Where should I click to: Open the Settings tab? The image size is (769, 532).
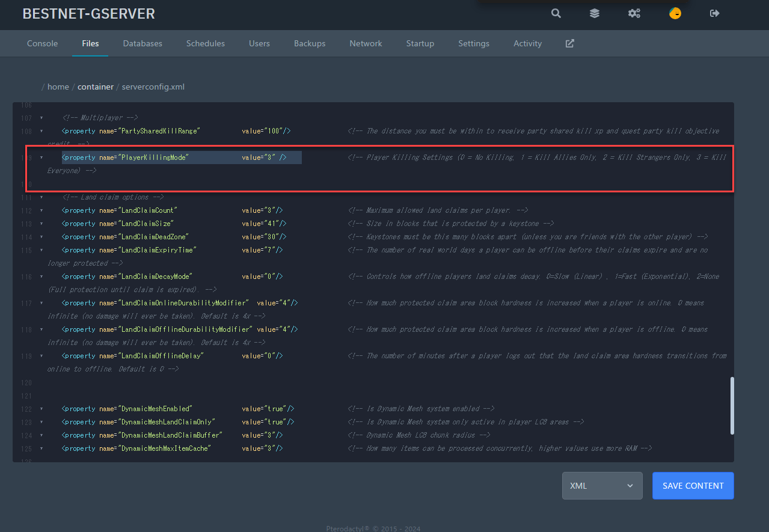(474, 43)
